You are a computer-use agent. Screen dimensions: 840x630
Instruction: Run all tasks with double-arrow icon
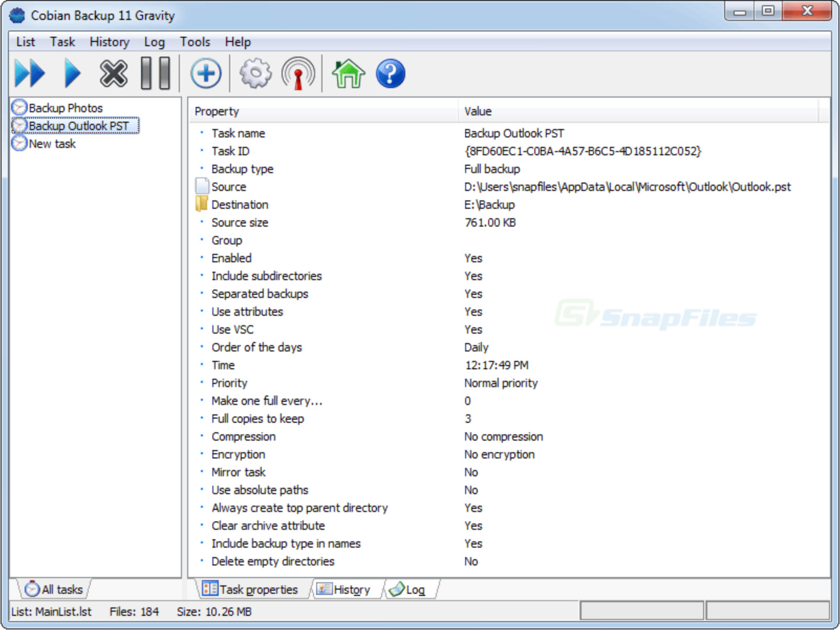[x=30, y=73]
